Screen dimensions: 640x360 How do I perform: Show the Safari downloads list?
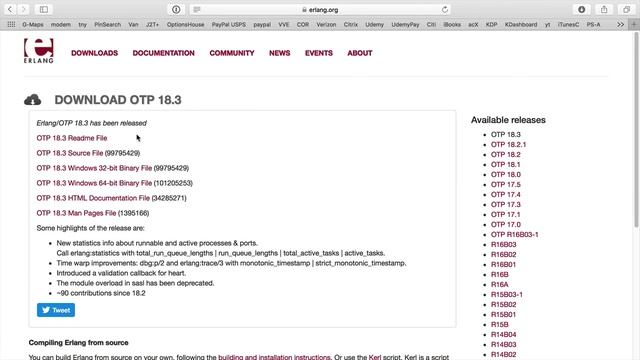coord(582,9)
